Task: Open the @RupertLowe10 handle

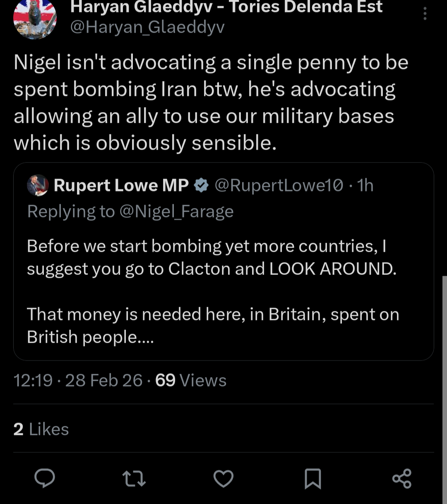Action: pyautogui.click(x=279, y=186)
